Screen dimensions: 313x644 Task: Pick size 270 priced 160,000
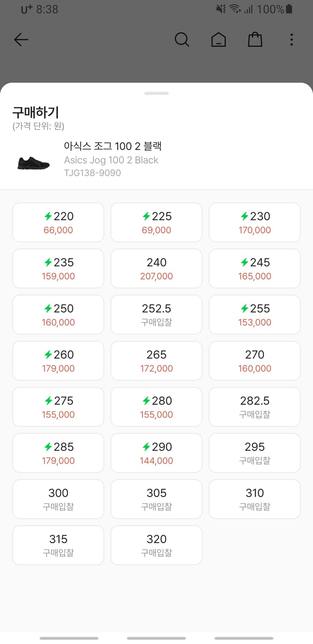(255, 361)
